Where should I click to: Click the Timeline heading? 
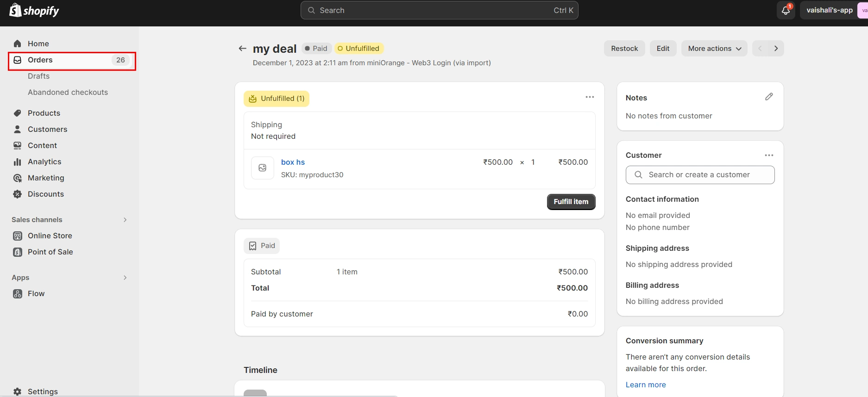[x=260, y=370]
